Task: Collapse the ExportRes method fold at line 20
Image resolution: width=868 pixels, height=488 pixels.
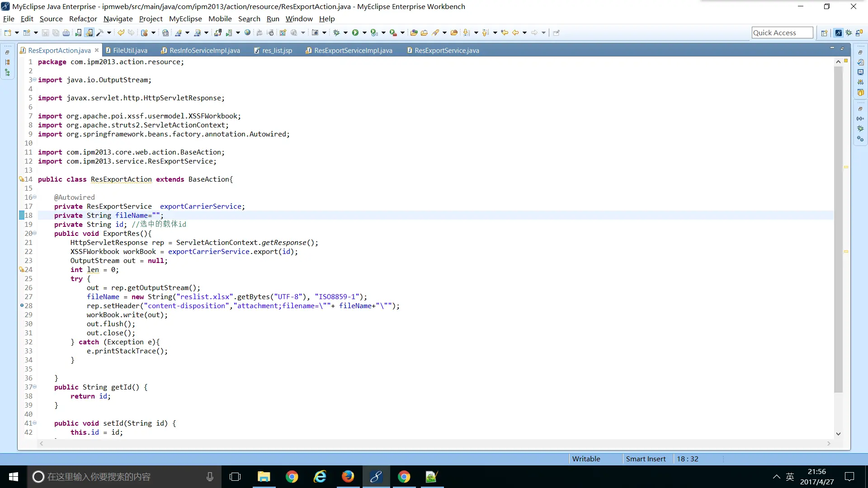Action: coord(35,233)
